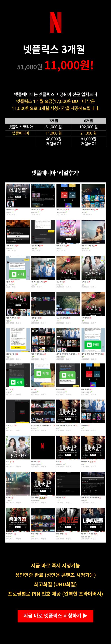Open the D.P. thumbnail by rlaehdbs013

68,447
